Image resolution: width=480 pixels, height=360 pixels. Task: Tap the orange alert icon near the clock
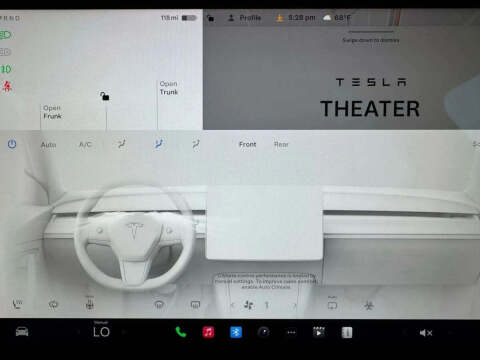[280, 18]
